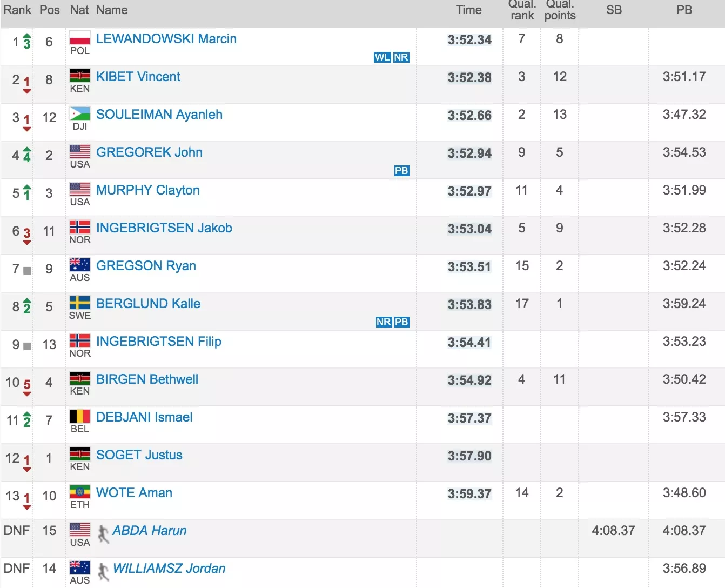
Task: Open WOTE Aman's athlete page
Action: (134, 493)
